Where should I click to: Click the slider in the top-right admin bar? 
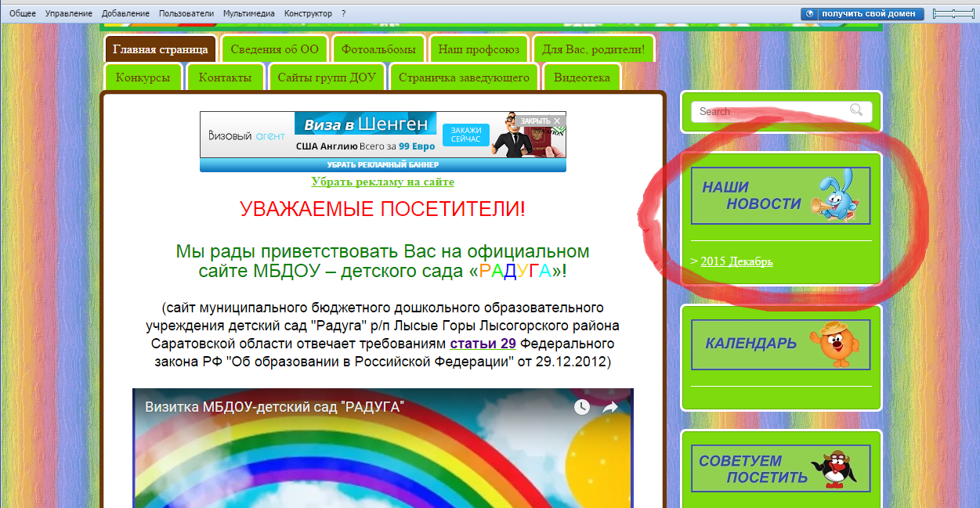coord(953,14)
